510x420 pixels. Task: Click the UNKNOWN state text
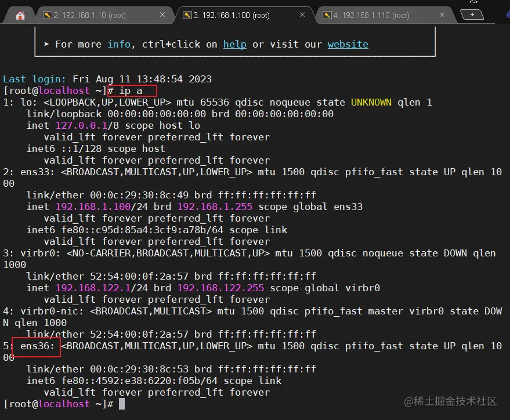pos(371,103)
